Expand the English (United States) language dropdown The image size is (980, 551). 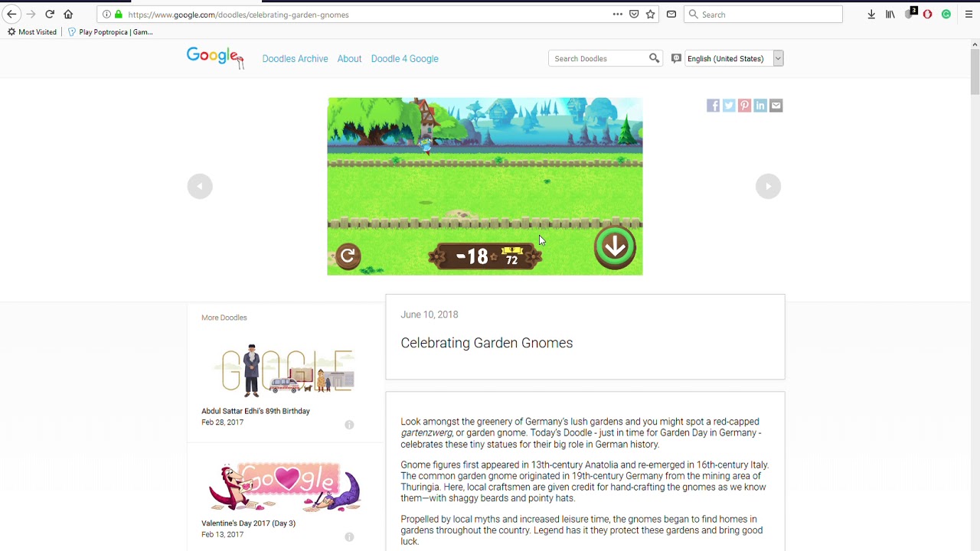[733, 58]
